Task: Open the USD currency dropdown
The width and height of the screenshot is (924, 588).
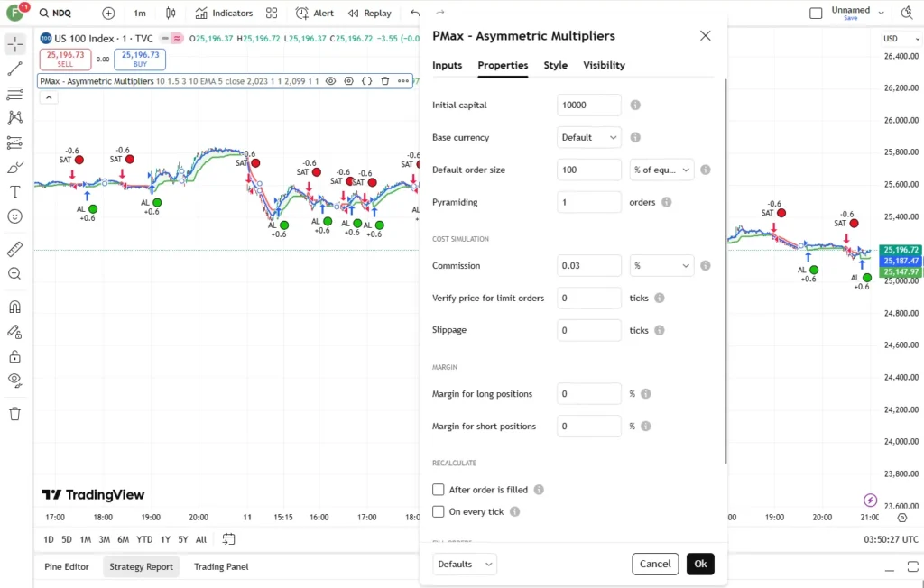Action: [901, 39]
